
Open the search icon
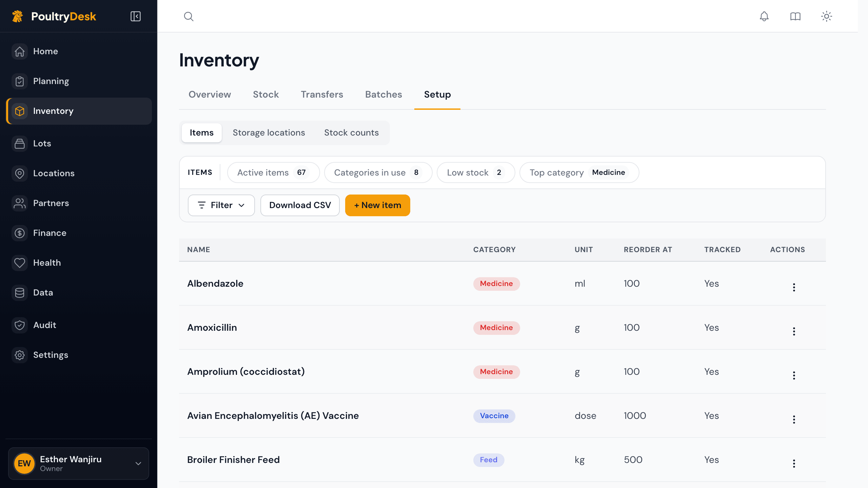[x=189, y=16]
